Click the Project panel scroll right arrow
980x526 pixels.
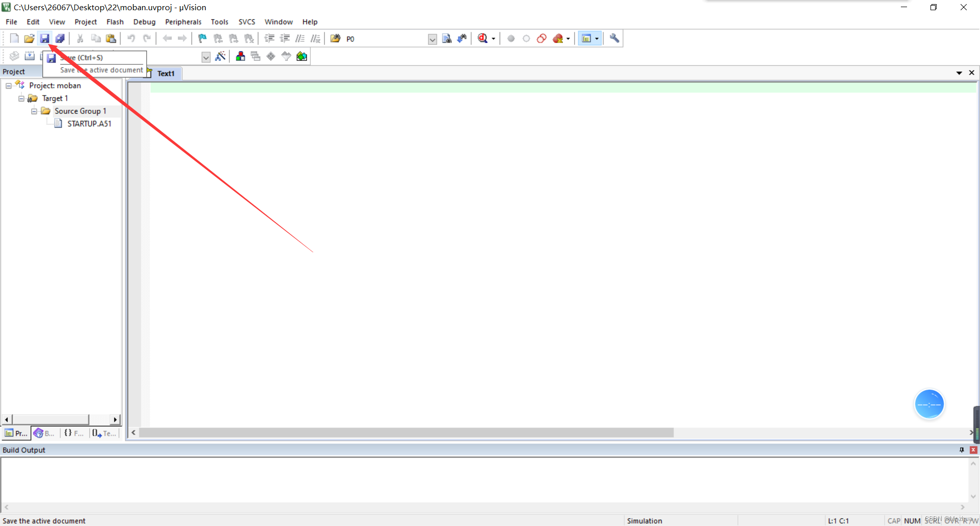(x=115, y=420)
